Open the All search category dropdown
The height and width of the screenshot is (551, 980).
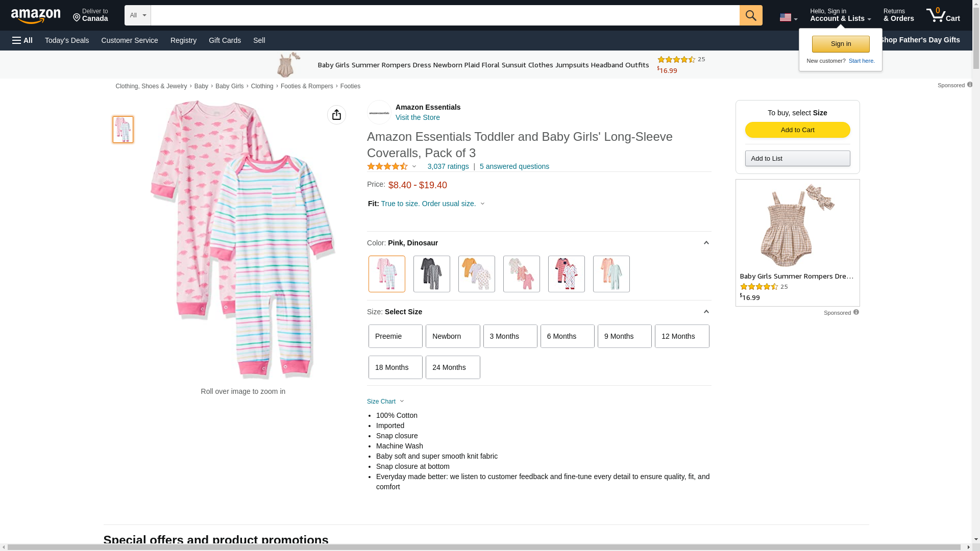click(x=138, y=15)
